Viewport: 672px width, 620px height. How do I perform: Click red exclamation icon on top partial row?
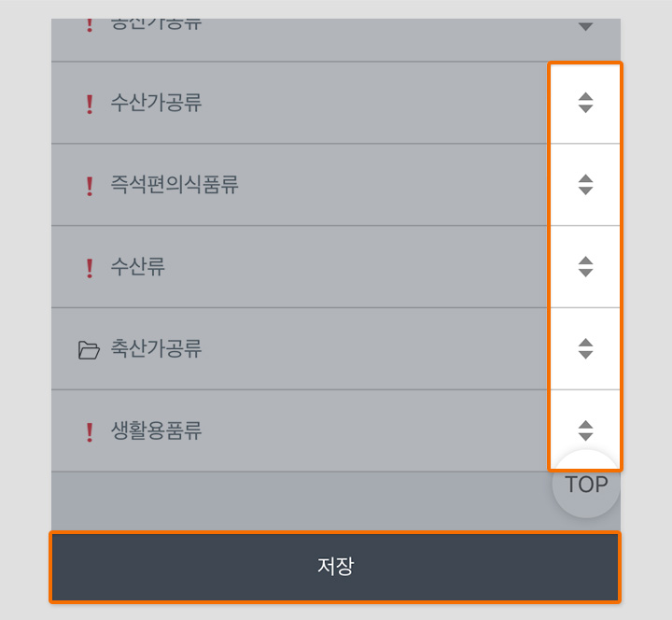[x=90, y=25]
